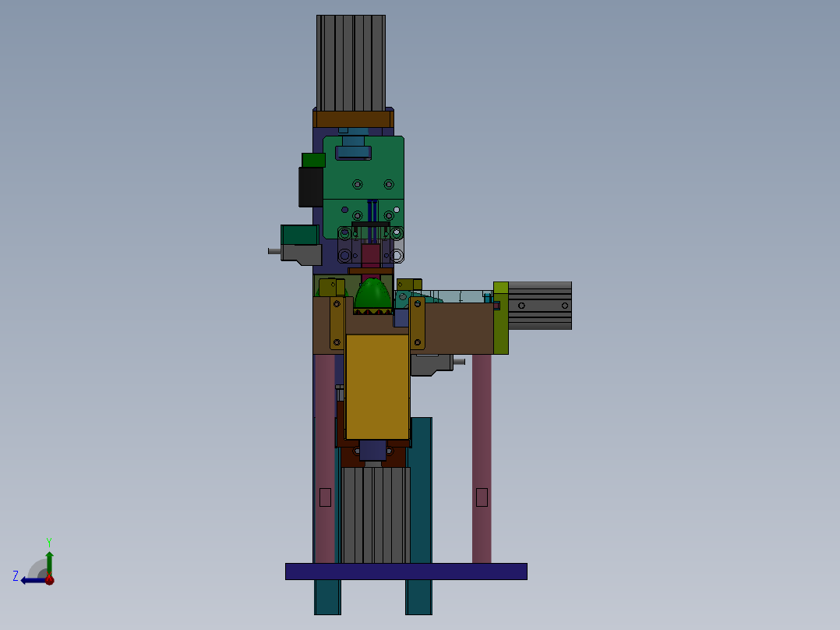Image resolution: width=840 pixels, height=630 pixels.
Task: Select the green egg-shaped part in the model
Action: 372,294
